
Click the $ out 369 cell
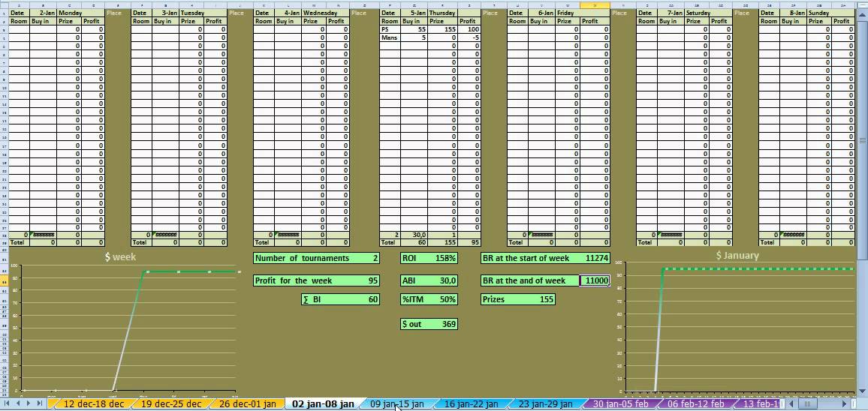pyautogui.click(x=429, y=323)
